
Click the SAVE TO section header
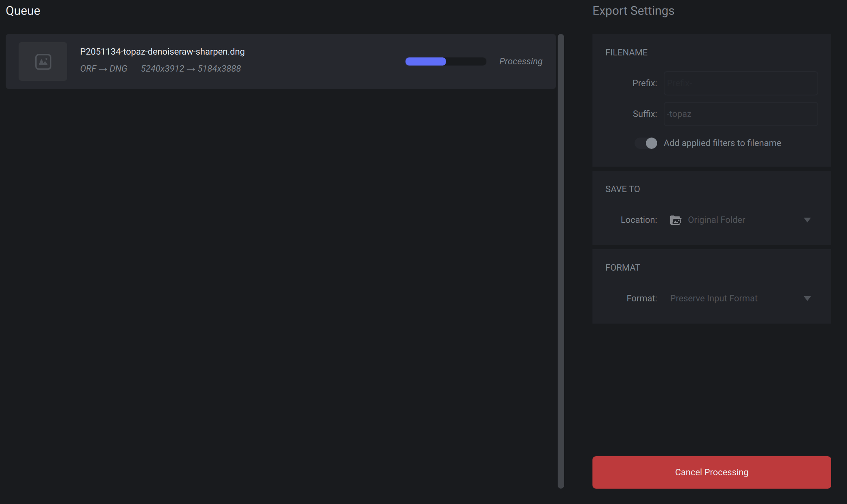622,189
